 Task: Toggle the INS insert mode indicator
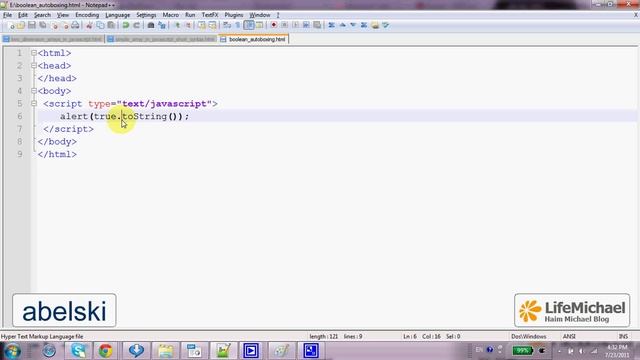pos(623,337)
